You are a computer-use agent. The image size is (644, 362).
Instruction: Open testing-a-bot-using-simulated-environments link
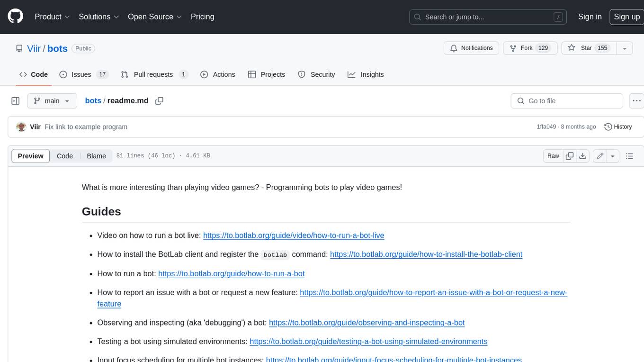click(x=368, y=342)
